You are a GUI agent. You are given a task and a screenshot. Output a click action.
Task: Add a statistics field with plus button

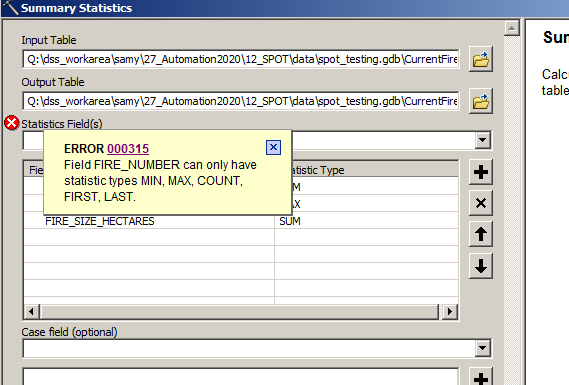(x=480, y=172)
